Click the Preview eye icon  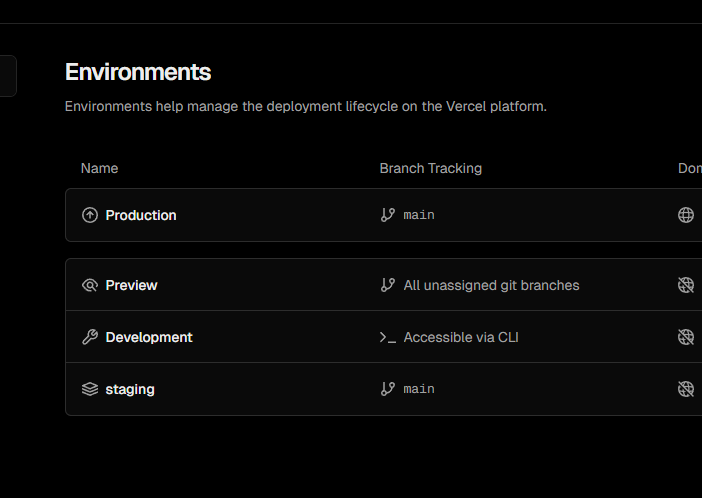tap(90, 285)
